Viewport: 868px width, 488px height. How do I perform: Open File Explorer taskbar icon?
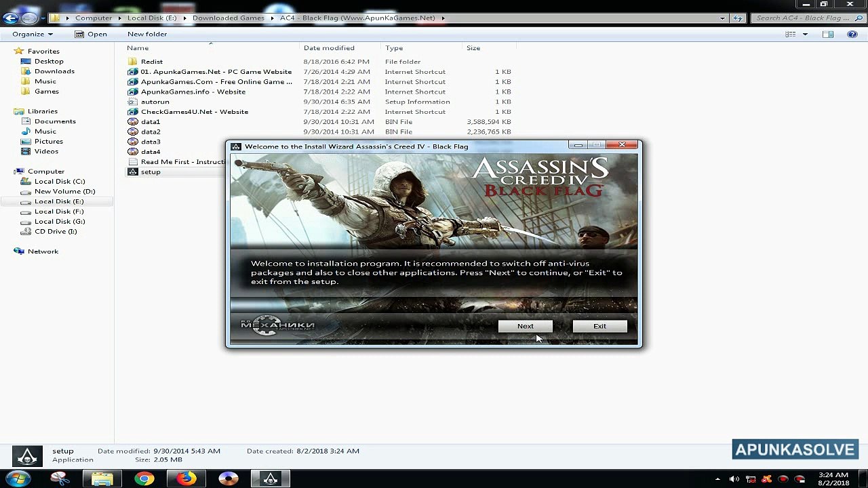point(102,479)
